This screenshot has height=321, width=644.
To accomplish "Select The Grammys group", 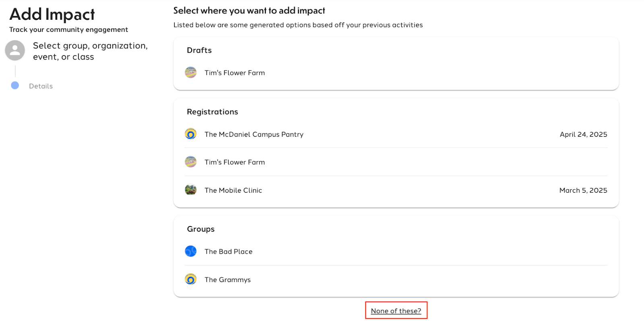I will tap(396, 280).
